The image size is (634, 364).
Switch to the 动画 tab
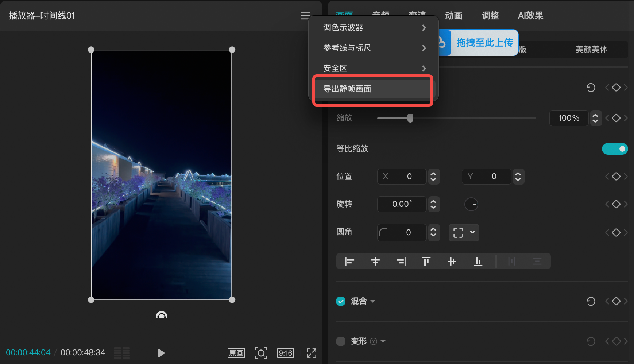pos(453,16)
